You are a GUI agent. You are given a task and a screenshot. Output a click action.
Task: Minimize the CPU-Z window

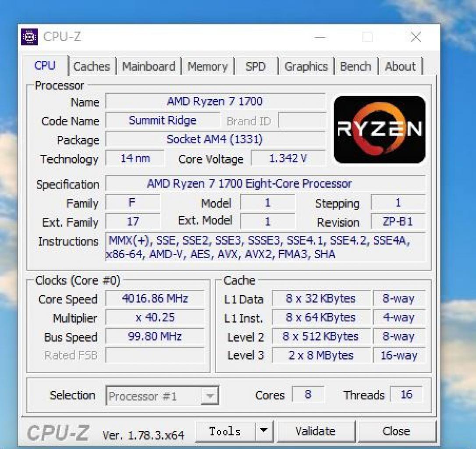320,37
